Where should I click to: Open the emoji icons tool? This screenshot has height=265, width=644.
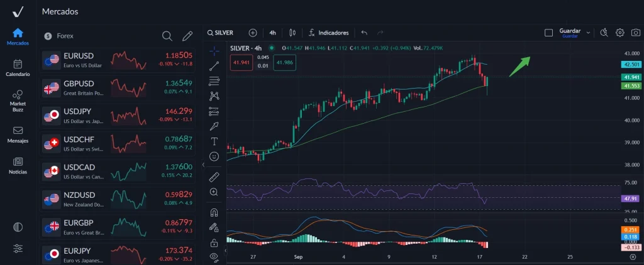214,156
